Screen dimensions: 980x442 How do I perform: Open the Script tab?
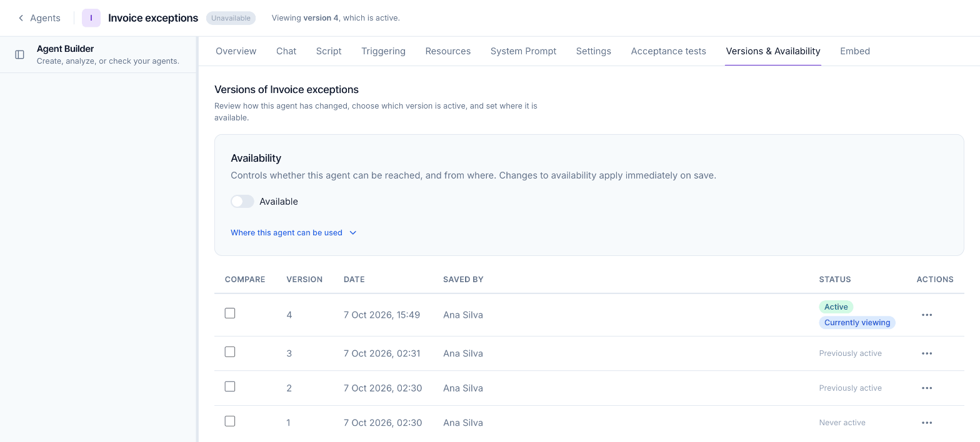[x=329, y=51]
